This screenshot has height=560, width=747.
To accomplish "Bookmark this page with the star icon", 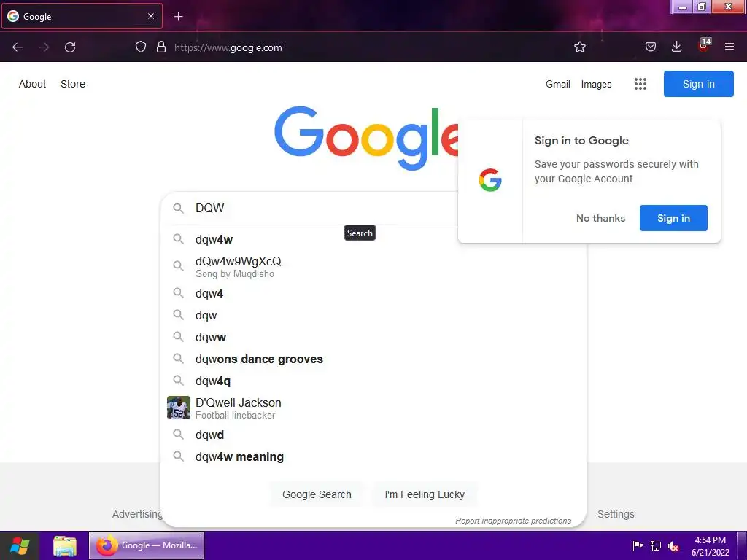I will [x=580, y=47].
